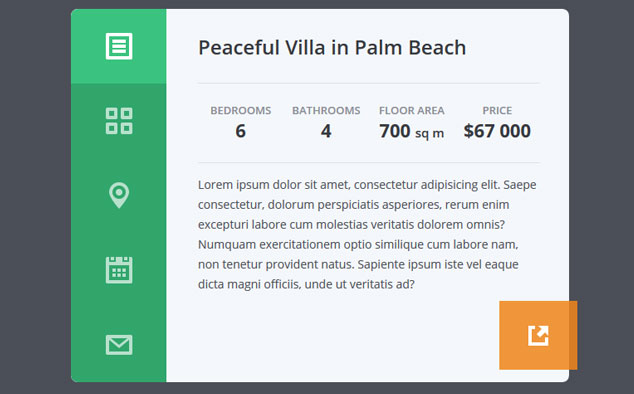Select the Floor Area label
The width and height of the screenshot is (634, 394).
[x=412, y=110]
